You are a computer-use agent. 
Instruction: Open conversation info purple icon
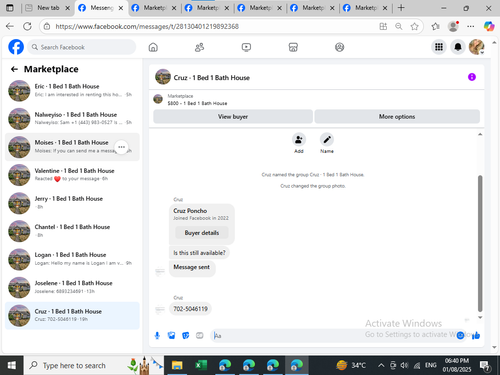pyautogui.click(x=472, y=77)
